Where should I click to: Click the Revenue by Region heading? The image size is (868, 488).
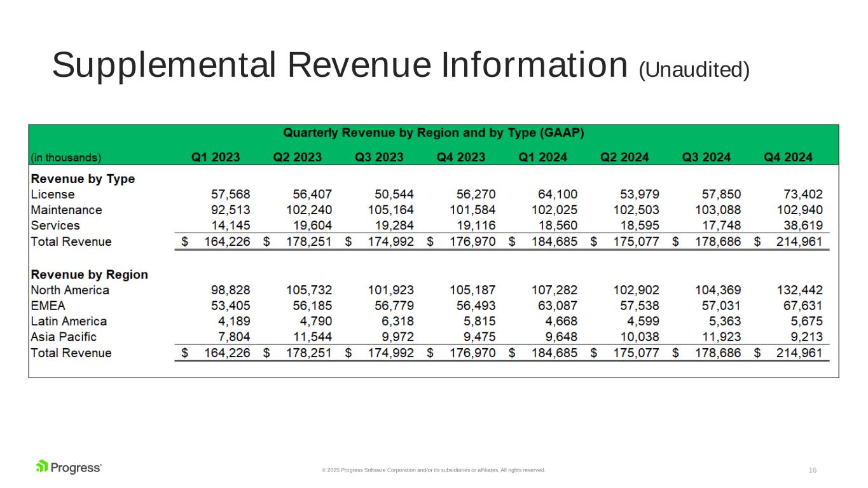coord(89,274)
